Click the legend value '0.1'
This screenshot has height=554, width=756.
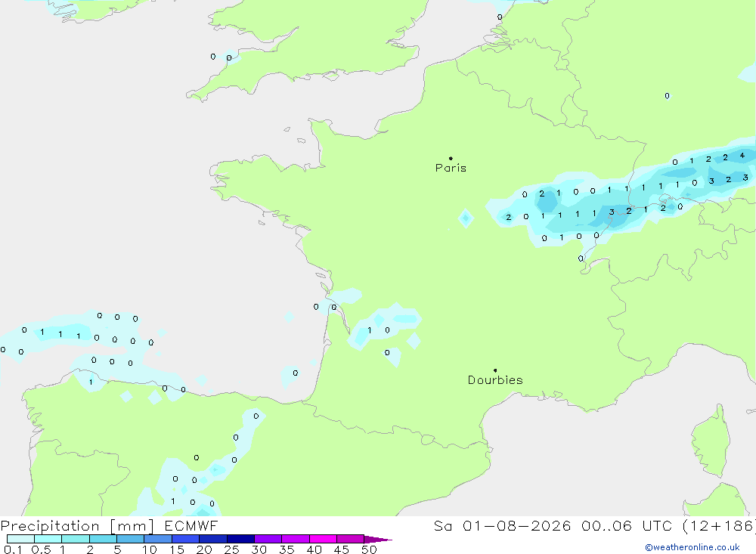pos(13,549)
